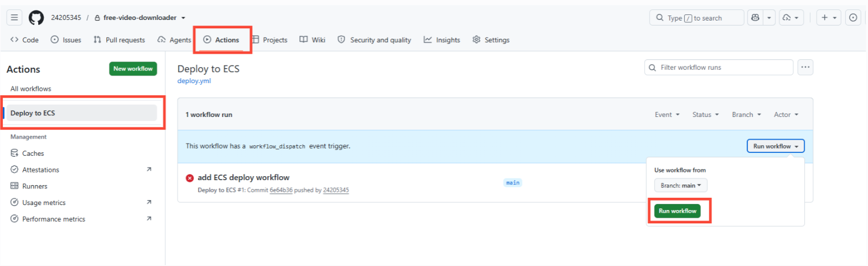The height and width of the screenshot is (266, 868).
Task: Click external link arrow beside Usage metrics
Action: tap(149, 202)
